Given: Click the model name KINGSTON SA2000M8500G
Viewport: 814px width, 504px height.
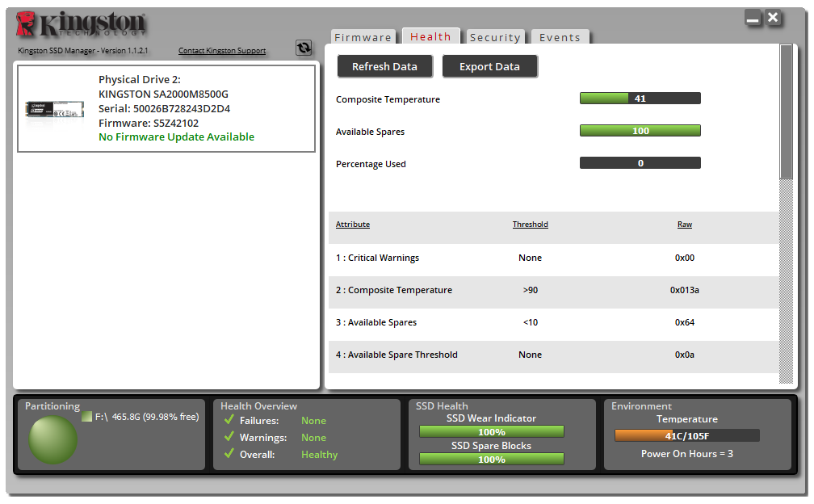Looking at the screenshot, I should [163, 94].
